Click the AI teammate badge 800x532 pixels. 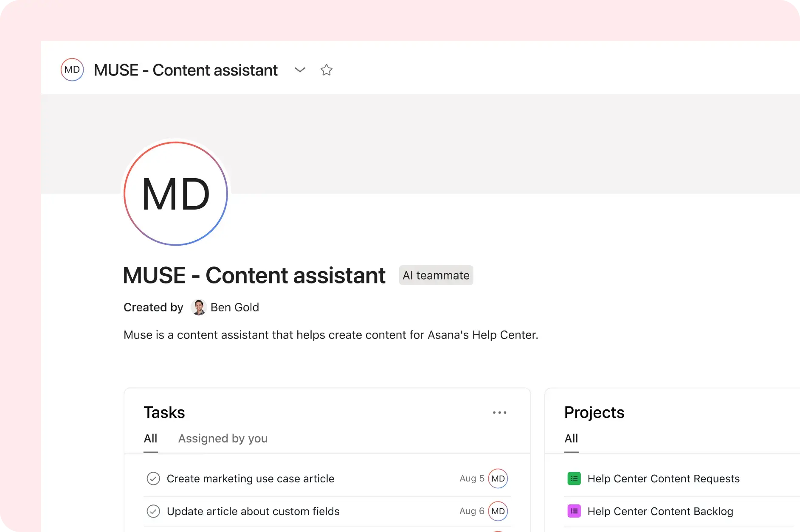[436, 275]
